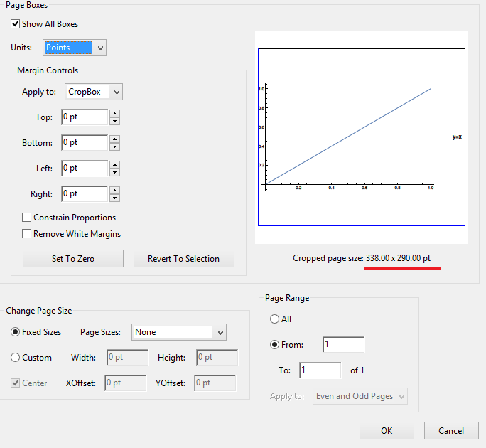486x448 pixels.
Task: Increase the Right margin with up arrow
Action: point(114,191)
